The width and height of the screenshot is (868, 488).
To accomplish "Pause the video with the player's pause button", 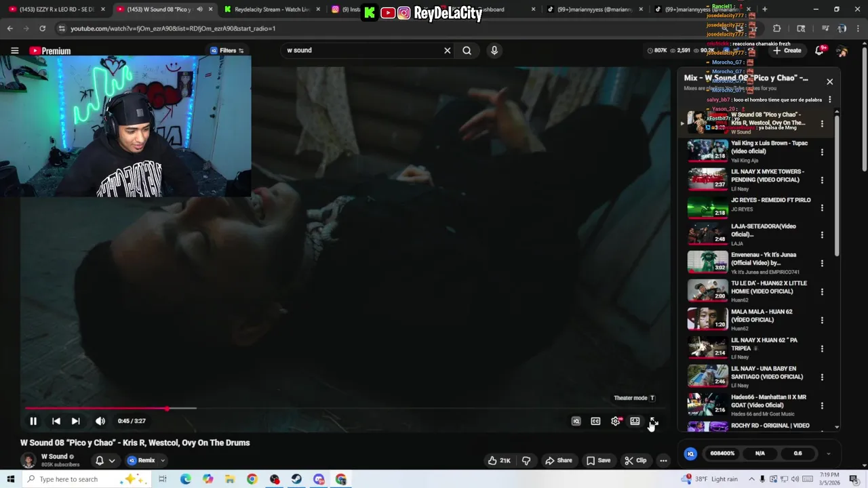I will 33,421.
